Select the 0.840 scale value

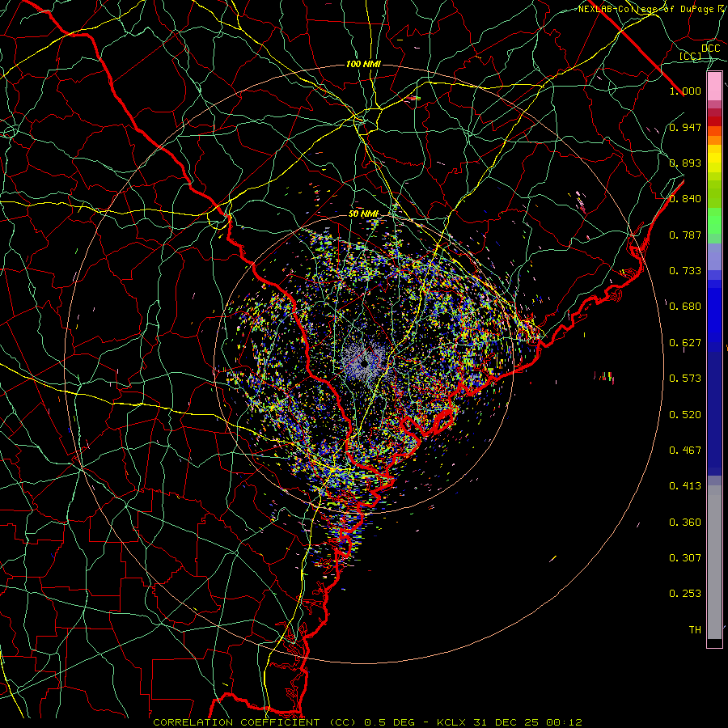(x=685, y=199)
